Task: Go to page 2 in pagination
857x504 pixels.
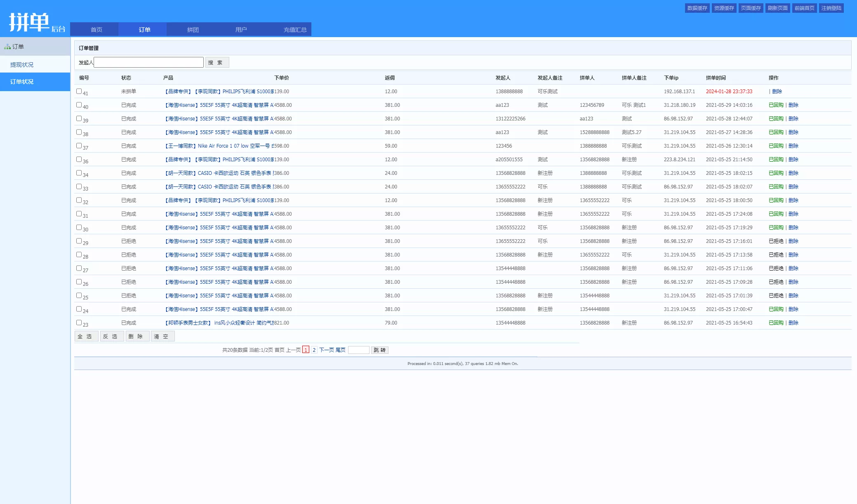Action: pyautogui.click(x=314, y=350)
